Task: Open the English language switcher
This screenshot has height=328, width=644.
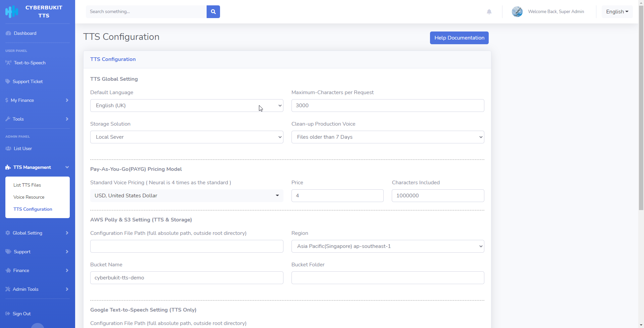Action: point(617,12)
